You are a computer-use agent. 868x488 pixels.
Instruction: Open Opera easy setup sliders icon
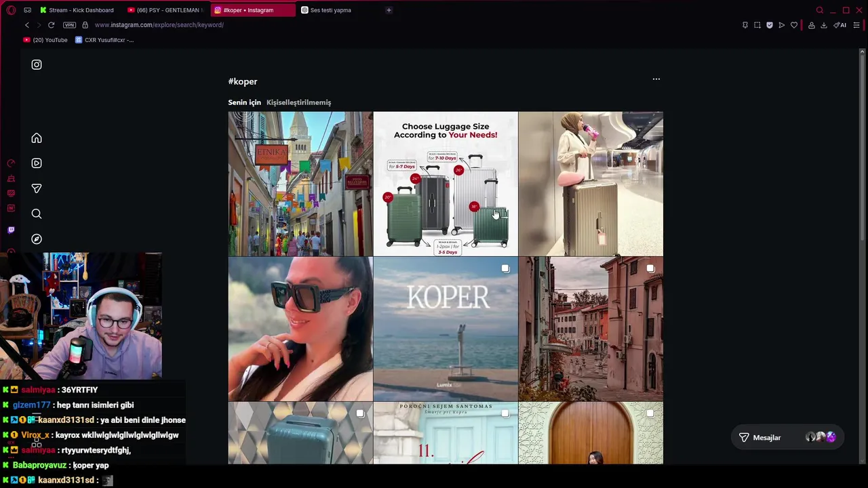click(856, 25)
